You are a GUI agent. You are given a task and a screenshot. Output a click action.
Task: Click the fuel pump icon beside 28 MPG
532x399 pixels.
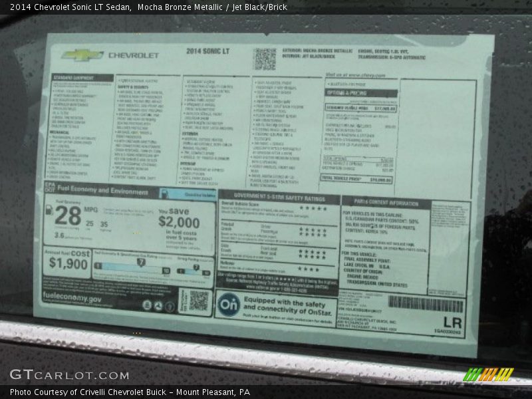[x=49, y=211]
